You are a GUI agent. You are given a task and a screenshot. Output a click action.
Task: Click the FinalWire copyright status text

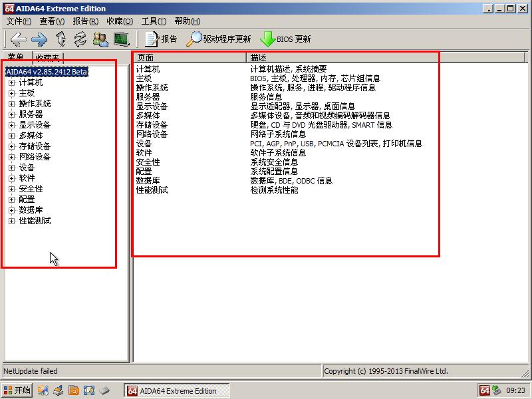click(x=386, y=371)
